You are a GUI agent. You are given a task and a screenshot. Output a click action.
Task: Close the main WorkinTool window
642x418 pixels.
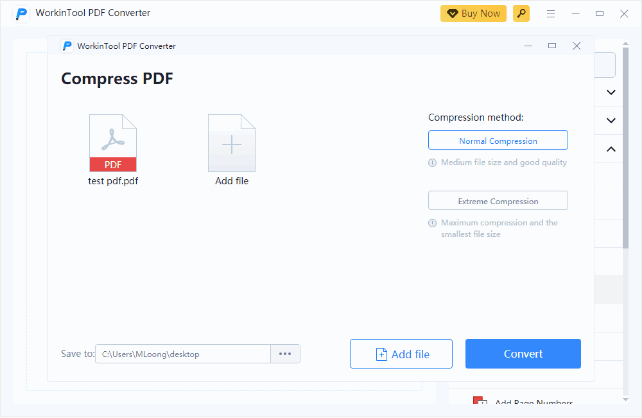click(x=624, y=14)
